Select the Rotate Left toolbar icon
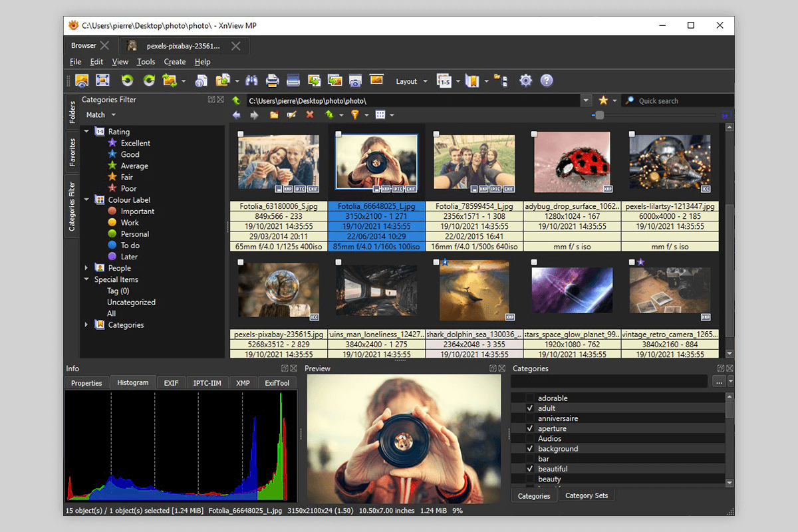 coord(127,80)
